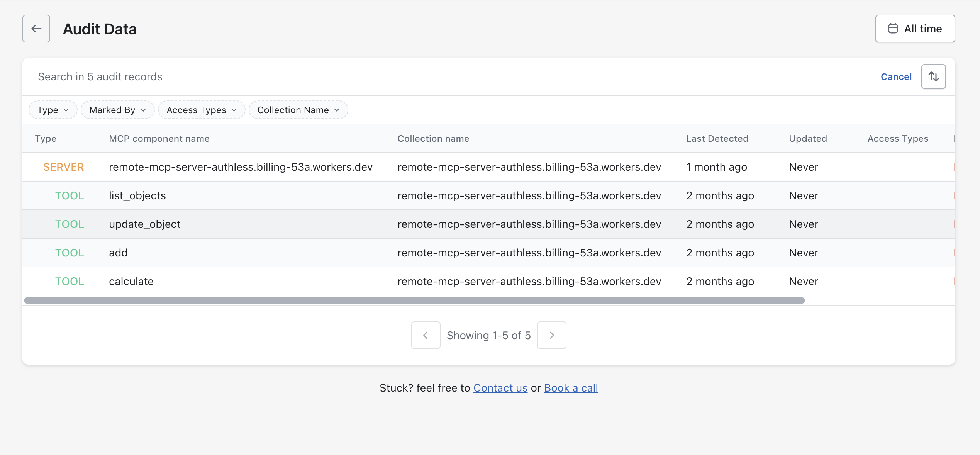Expand the Access Types filter

coord(201,110)
